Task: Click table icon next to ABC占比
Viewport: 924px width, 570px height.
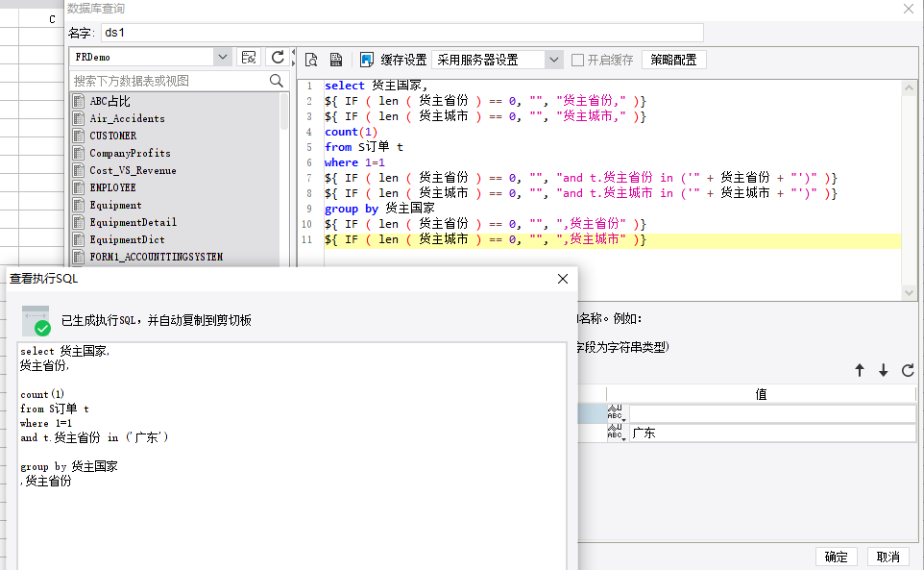Action: pyautogui.click(x=79, y=101)
